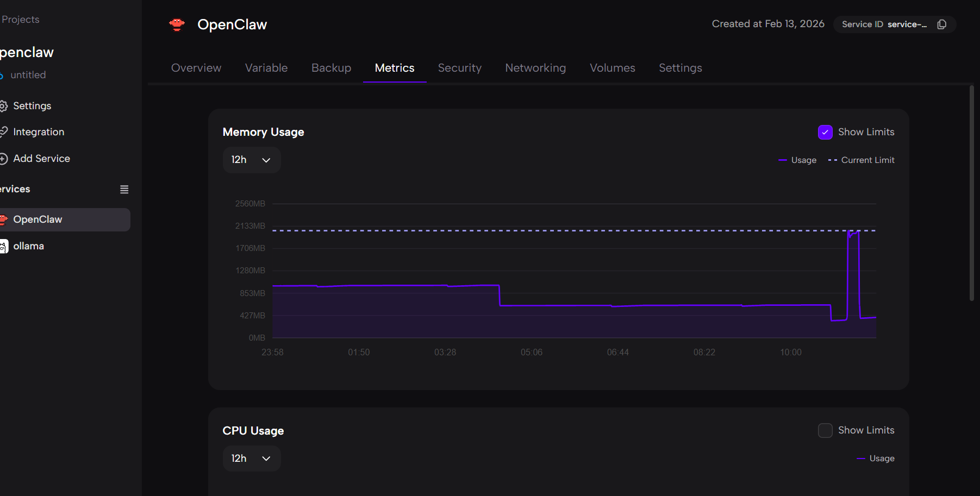This screenshot has height=496, width=980.
Task: Open Memory Usage 12h time range dropdown
Action: [251, 160]
